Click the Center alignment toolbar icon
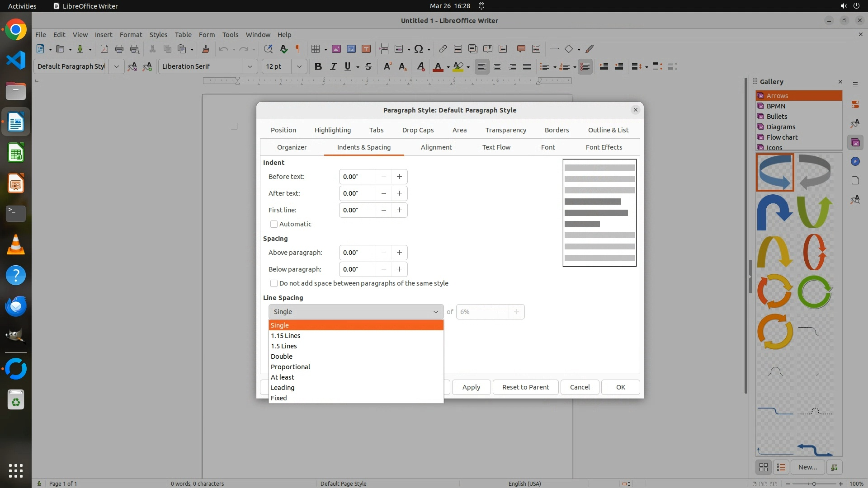The width and height of the screenshot is (868, 488). click(x=497, y=66)
